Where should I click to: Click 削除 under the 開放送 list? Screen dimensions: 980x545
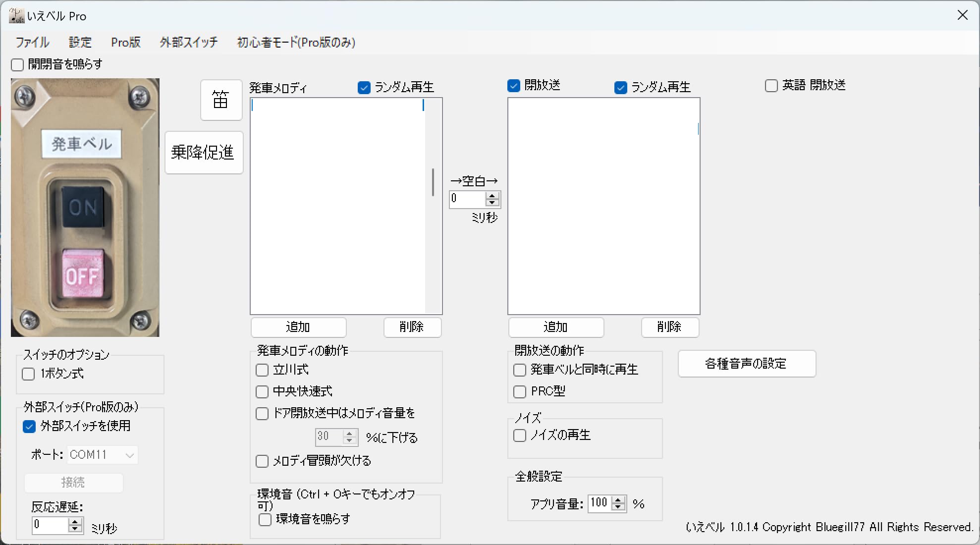669,327
